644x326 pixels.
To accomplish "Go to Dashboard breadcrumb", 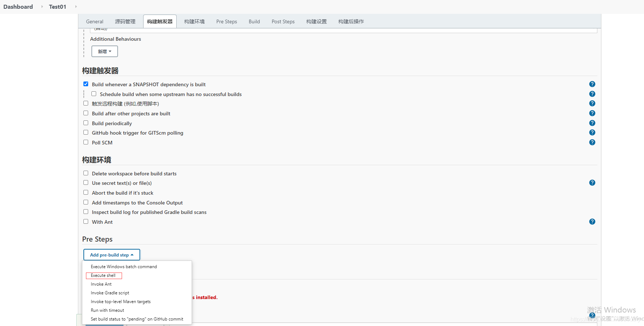I will coord(18,7).
